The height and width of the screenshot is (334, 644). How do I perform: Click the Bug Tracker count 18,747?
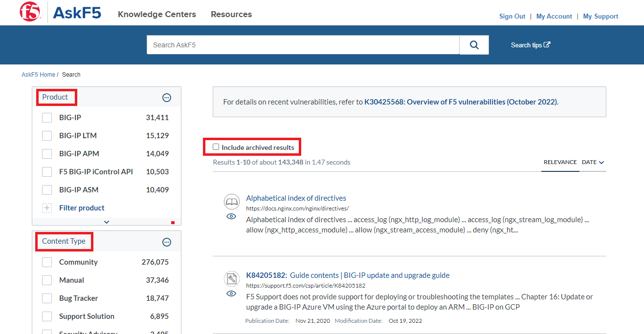[157, 298]
